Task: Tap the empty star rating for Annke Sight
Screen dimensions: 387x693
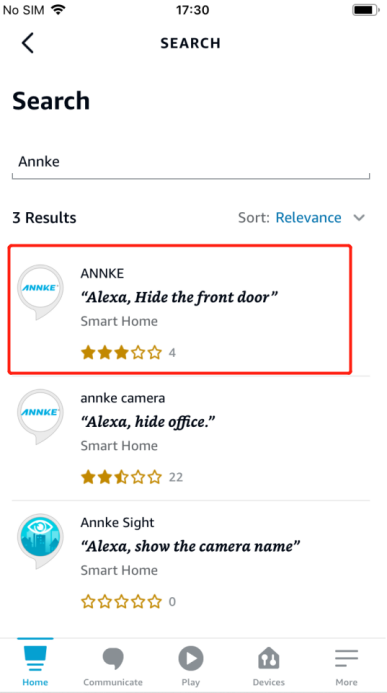Action: (x=121, y=602)
